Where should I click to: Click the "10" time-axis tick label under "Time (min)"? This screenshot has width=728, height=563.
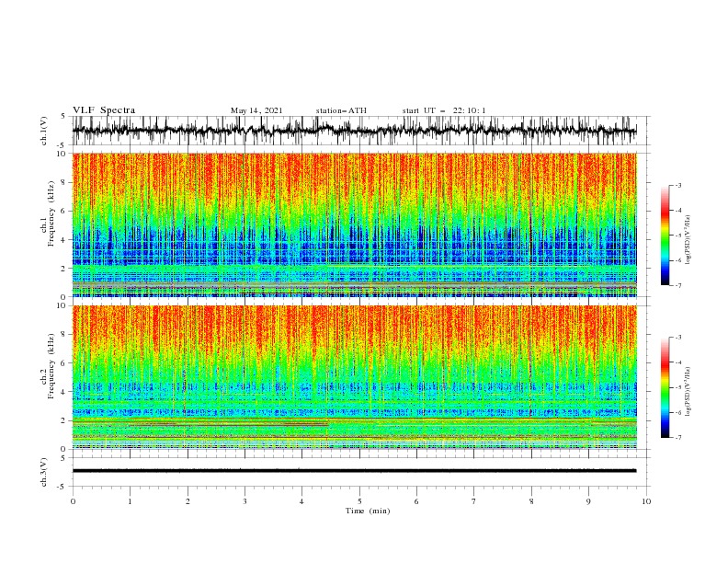click(646, 501)
